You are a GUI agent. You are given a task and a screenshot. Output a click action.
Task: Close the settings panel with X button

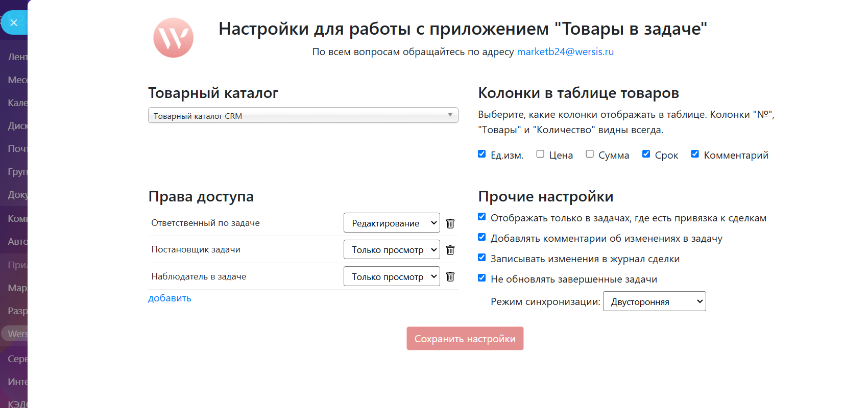click(x=14, y=22)
